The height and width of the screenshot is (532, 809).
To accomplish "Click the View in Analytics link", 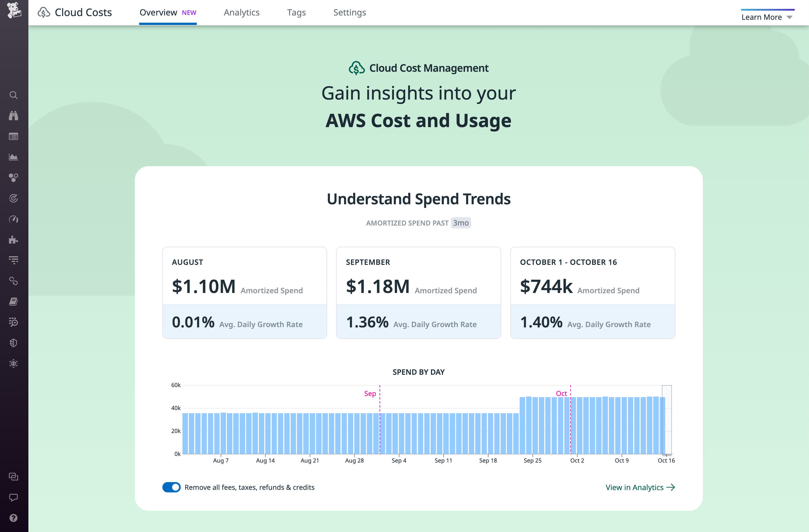I will click(640, 487).
